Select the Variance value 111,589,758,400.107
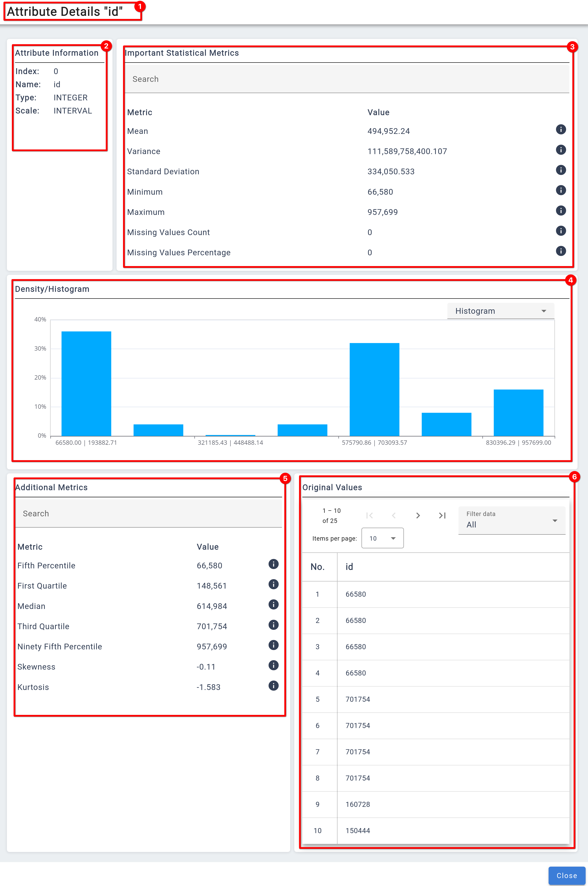This screenshot has height=886, width=588. (407, 151)
